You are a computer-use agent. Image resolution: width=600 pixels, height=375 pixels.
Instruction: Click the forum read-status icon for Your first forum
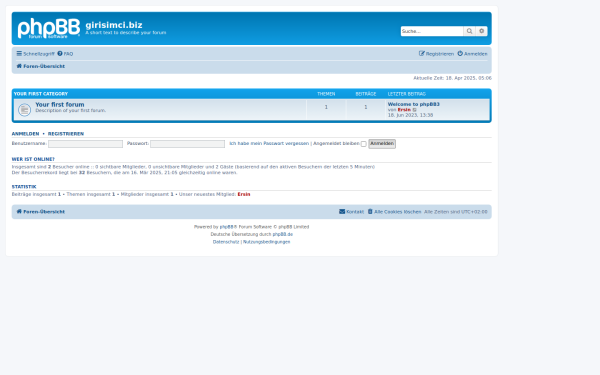tap(24, 110)
